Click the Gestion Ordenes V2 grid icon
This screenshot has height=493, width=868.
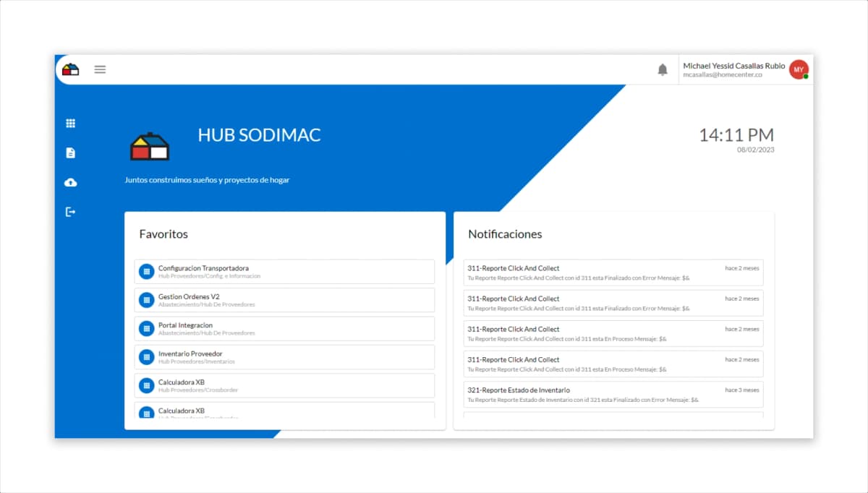click(x=147, y=300)
